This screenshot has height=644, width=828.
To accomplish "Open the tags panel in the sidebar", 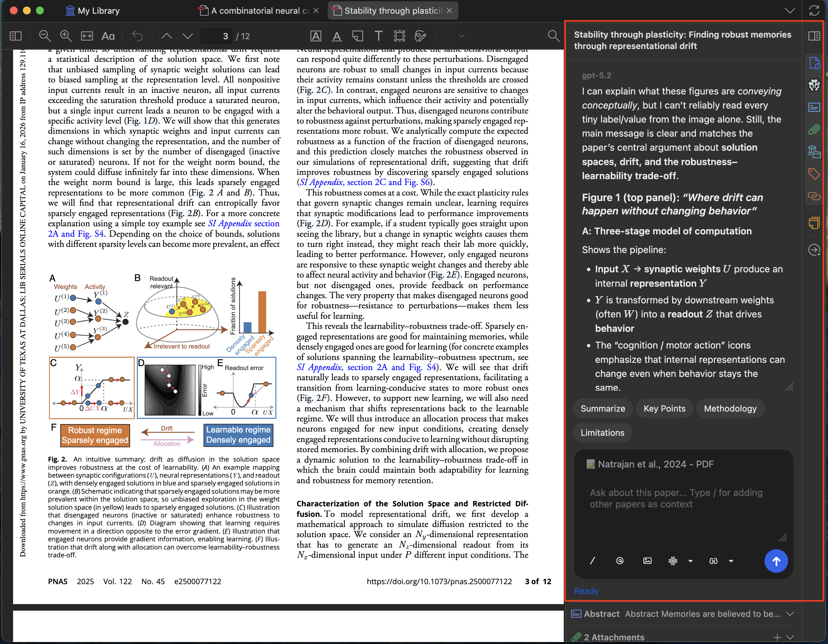I will pyautogui.click(x=814, y=174).
